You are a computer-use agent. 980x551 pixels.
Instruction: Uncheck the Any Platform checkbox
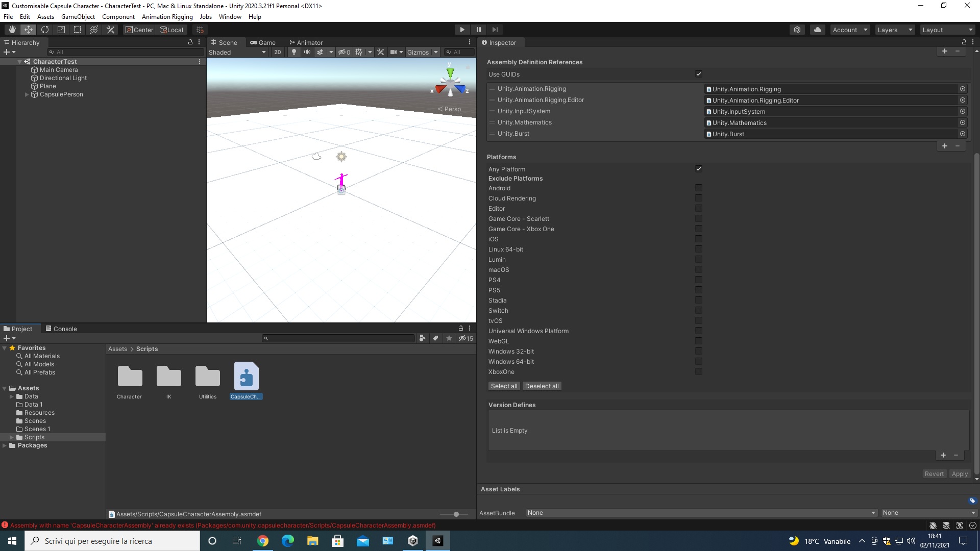pyautogui.click(x=699, y=169)
